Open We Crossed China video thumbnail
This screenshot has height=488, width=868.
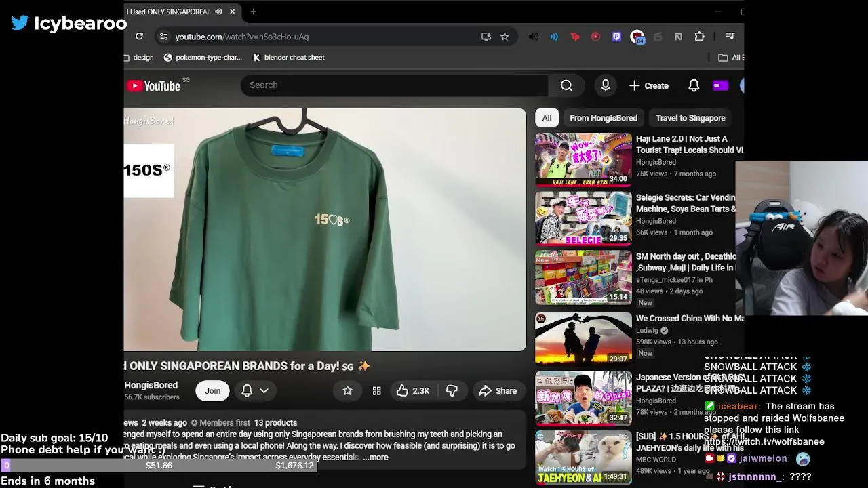coord(583,339)
